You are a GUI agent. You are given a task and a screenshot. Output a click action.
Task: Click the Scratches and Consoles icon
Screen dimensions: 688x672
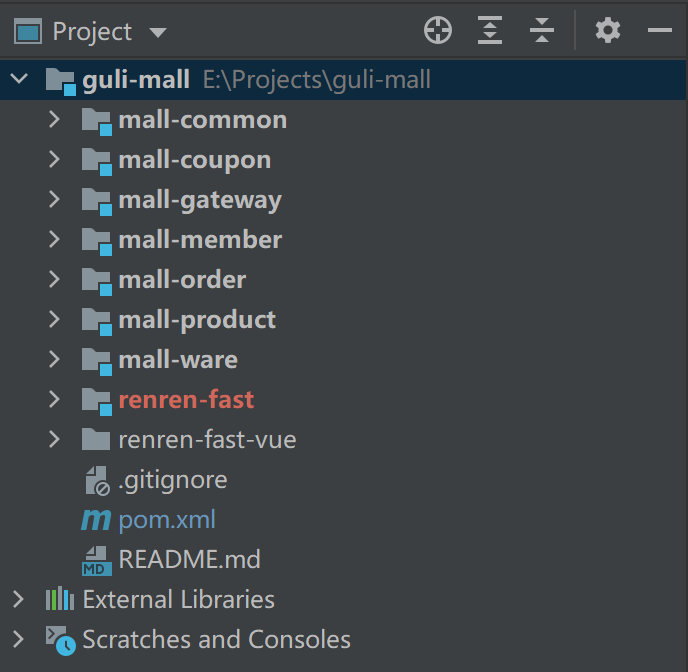click(61, 640)
